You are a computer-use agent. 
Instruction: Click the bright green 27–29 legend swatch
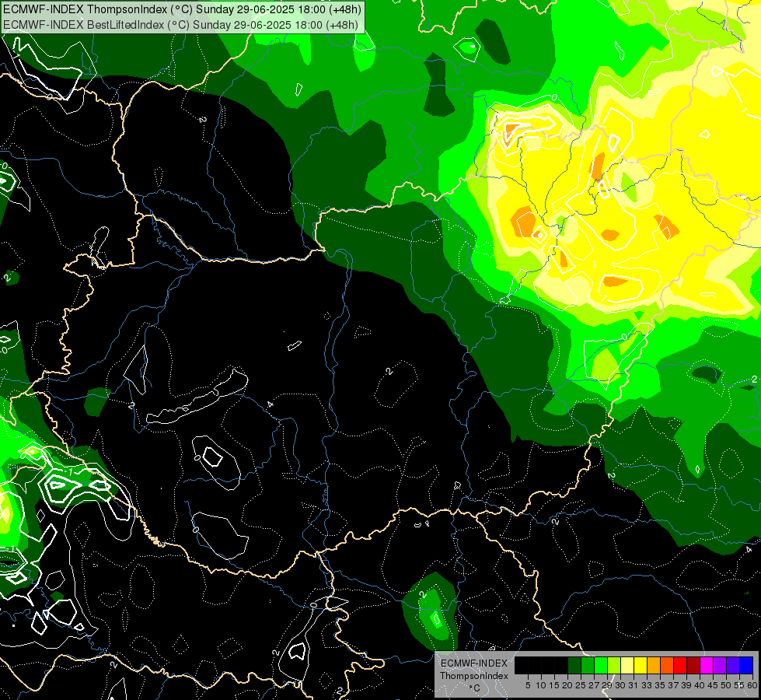[x=601, y=665]
